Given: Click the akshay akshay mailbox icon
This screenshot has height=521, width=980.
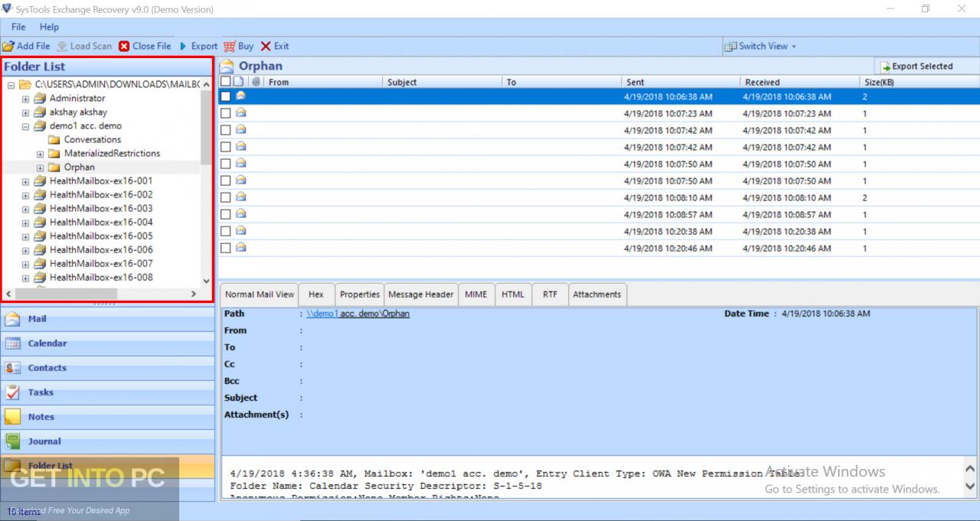Looking at the screenshot, I should pyautogui.click(x=40, y=112).
